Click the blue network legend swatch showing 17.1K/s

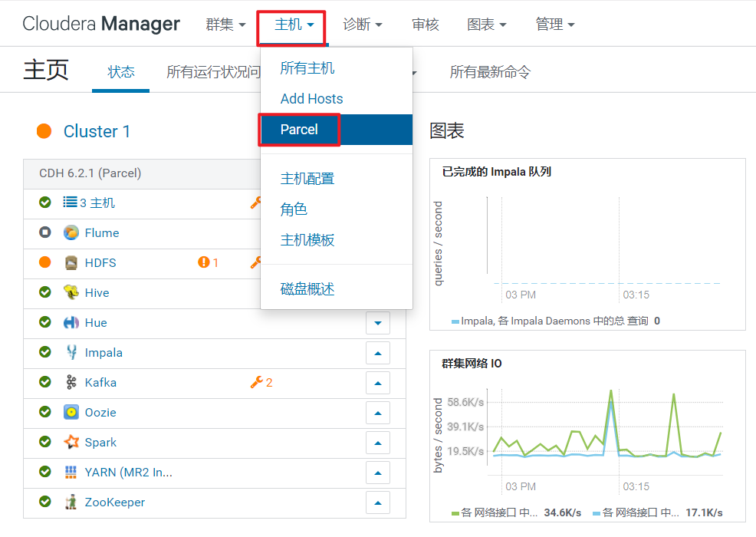[x=597, y=513]
